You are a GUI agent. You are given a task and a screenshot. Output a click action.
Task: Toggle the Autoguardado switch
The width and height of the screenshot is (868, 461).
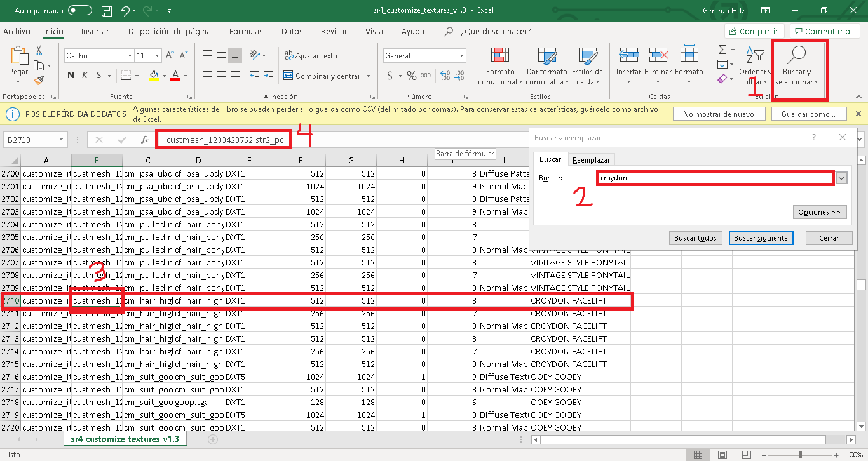(x=79, y=10)
